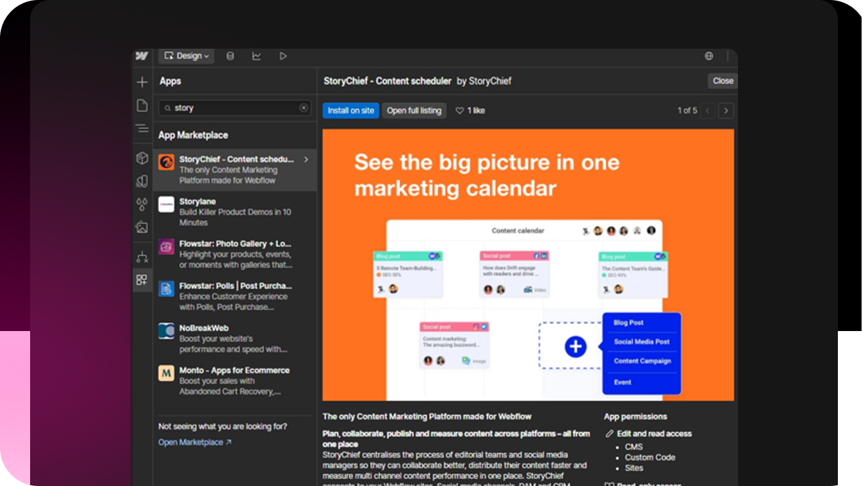Follow the Open Marketplace link
868x486 pixels.
coord(195,442)
